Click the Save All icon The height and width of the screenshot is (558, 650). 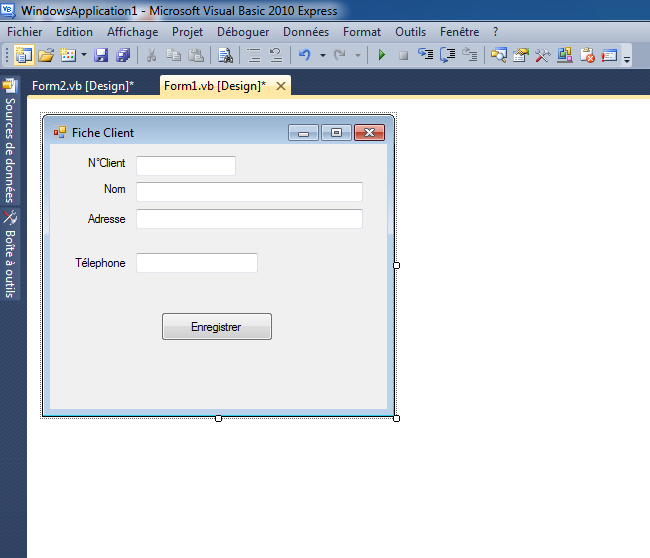(123, 55)
